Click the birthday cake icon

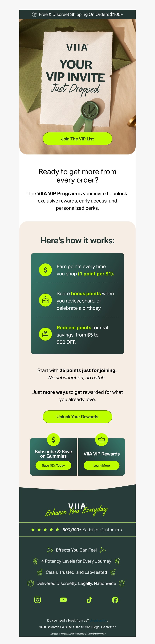click(x=45, y=300)
